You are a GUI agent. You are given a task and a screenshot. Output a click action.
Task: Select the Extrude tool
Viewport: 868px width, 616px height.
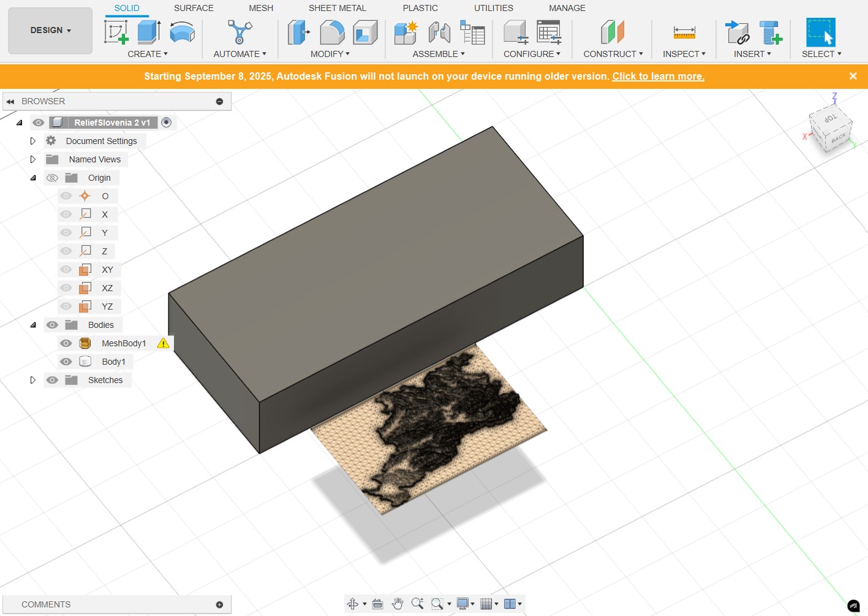(x=149, y=32)
